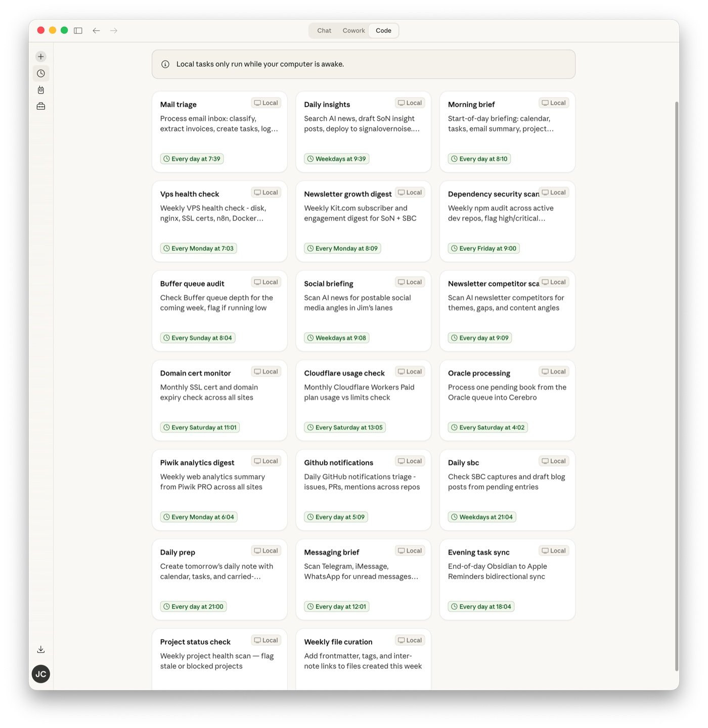Click the forward navigation arrow
708x728 pixels.
tap(114, 30)
